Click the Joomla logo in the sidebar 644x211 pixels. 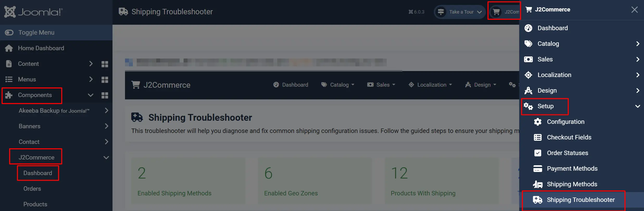click(33, 12)
